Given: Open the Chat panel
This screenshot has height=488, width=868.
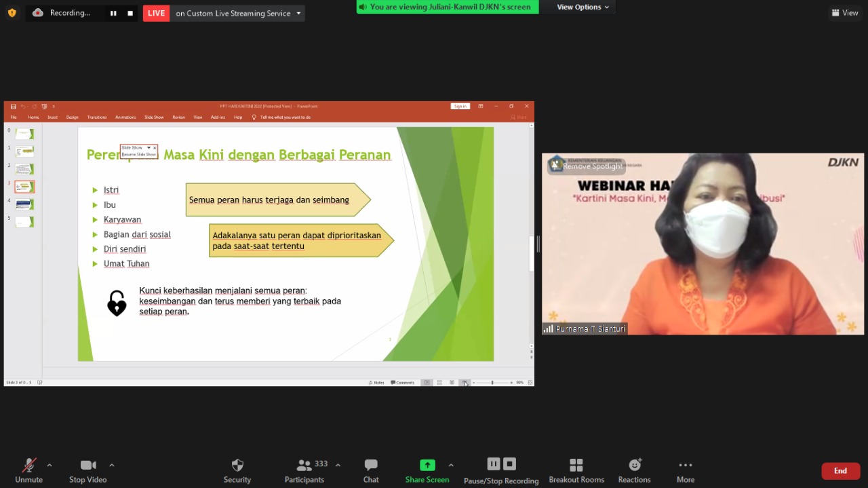Looking at the screenshot, I should click(x=371, y=466).
